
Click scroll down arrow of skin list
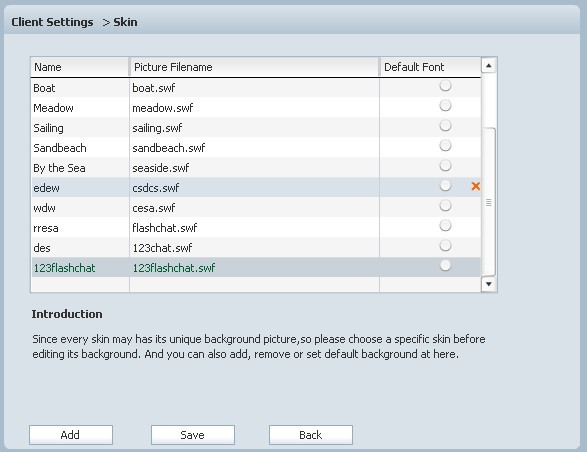click(x=488, y=284)
